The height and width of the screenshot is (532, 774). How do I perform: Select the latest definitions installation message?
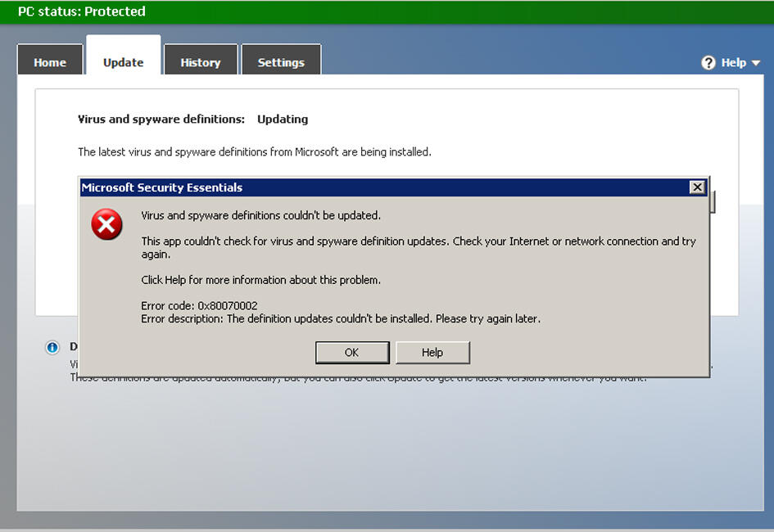pyautogui.click(x=254, y=151)
